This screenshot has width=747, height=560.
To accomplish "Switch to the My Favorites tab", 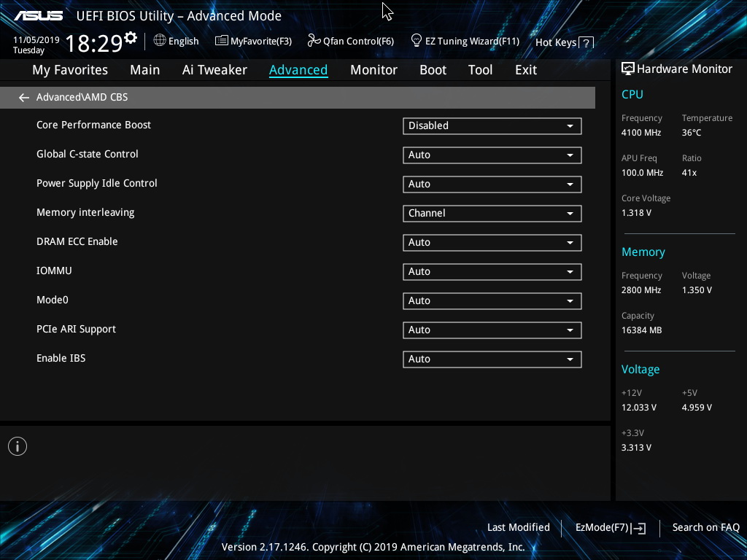I will 70,70.
